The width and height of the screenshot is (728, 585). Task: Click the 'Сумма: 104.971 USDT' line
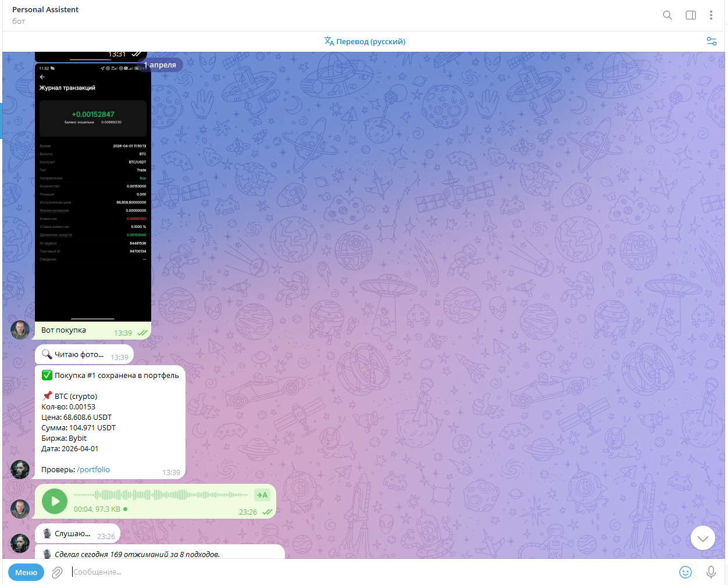click(x=78, y=427)
